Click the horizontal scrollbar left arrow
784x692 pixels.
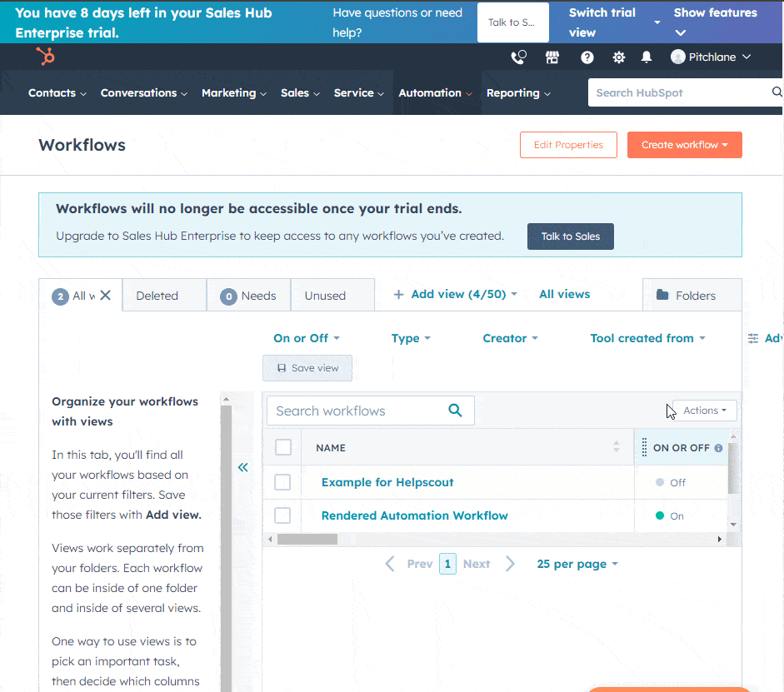[x=270, y=539]
